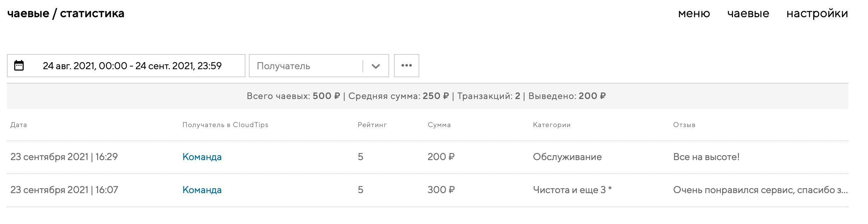Open the three-dots more options button

tap(406, 66)
